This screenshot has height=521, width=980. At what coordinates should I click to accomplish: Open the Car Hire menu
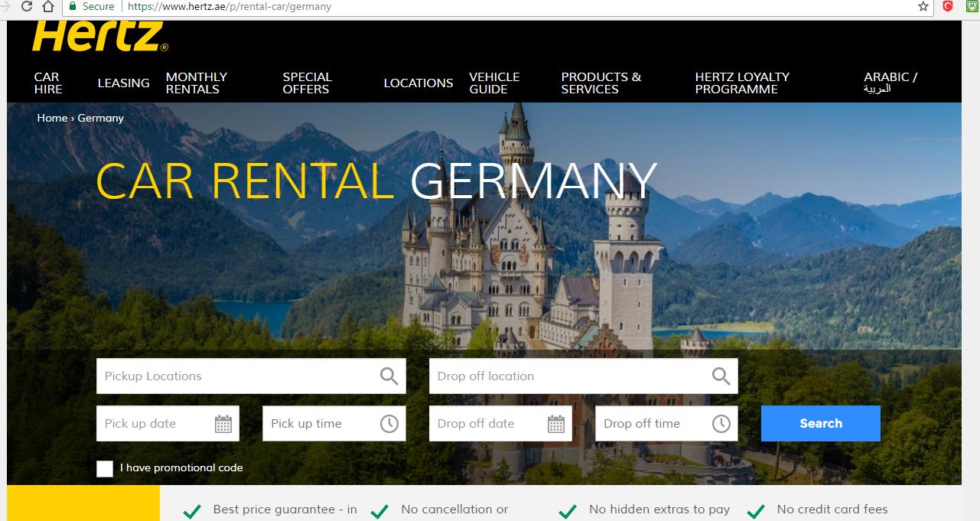pos(47,83)
